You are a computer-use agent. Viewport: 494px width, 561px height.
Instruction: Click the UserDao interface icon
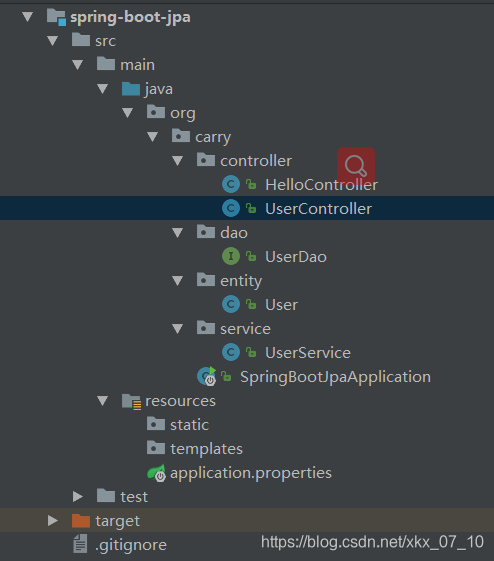(231, 256)
